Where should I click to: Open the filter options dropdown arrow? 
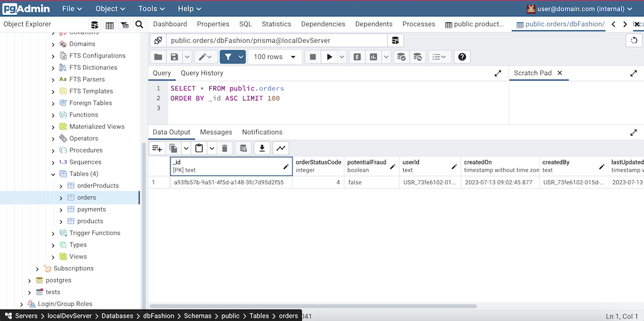tap(241, 57)
